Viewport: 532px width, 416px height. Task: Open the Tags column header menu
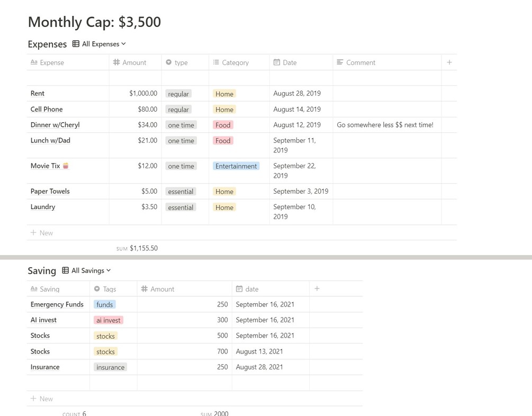[x=110, y=289]
